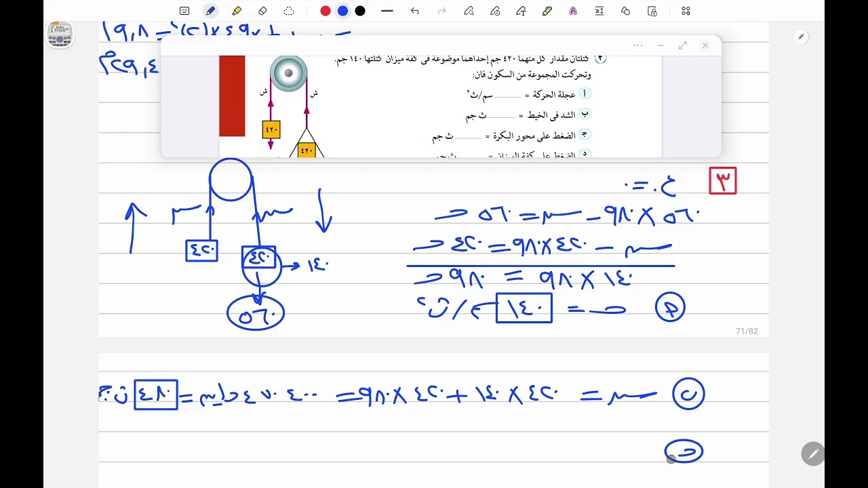Choose the black pen color
The image size is (868, 488).
pyautogui.click(x=360, y=11)
